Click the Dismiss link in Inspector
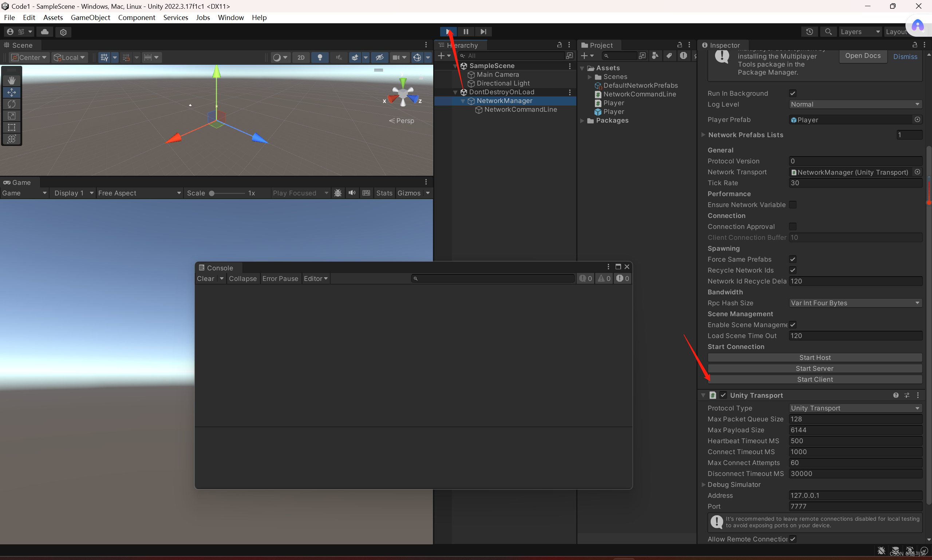This screenshot has height=560, width=932. [905, 57]
